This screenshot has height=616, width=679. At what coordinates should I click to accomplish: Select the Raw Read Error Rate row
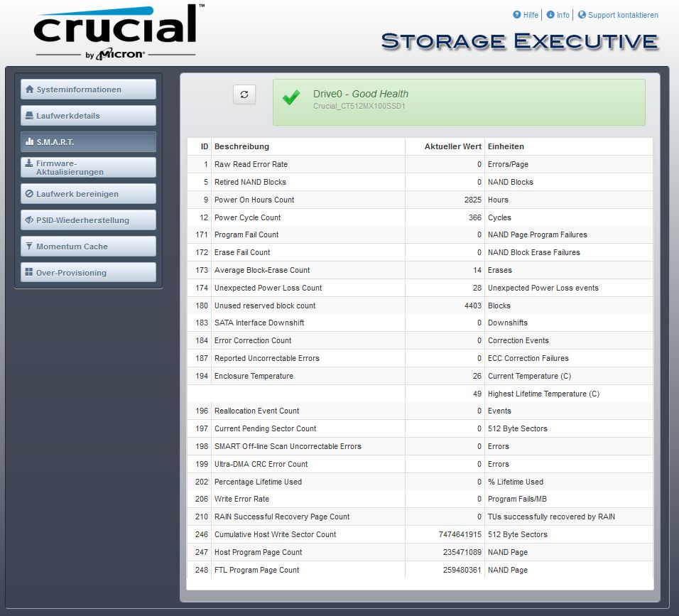(x=420, y=164)
